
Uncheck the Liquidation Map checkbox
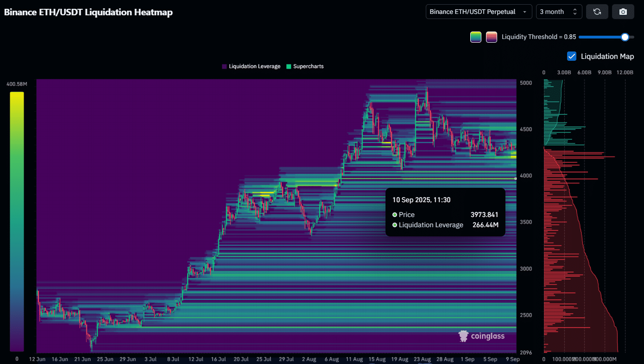tap(572, 56)
